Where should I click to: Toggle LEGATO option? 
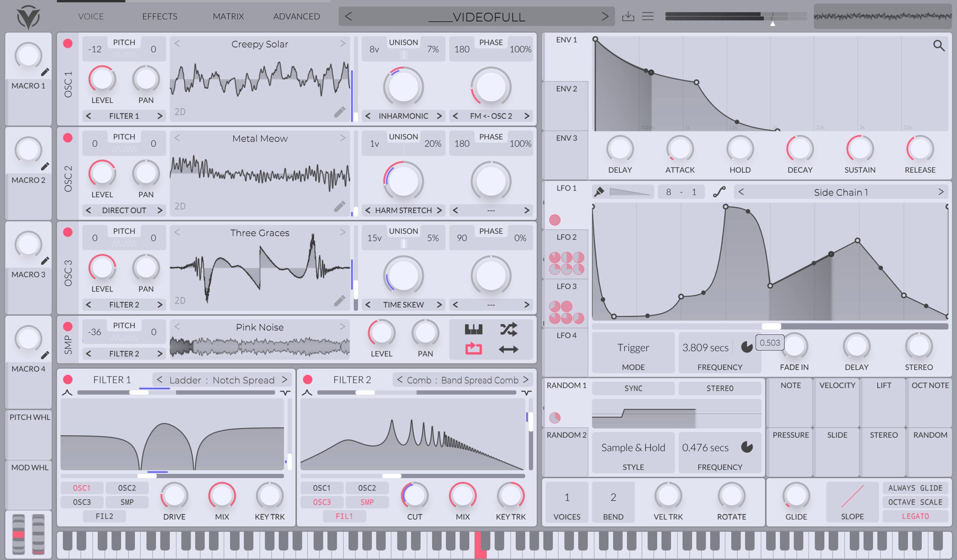[x=915, y=516]
